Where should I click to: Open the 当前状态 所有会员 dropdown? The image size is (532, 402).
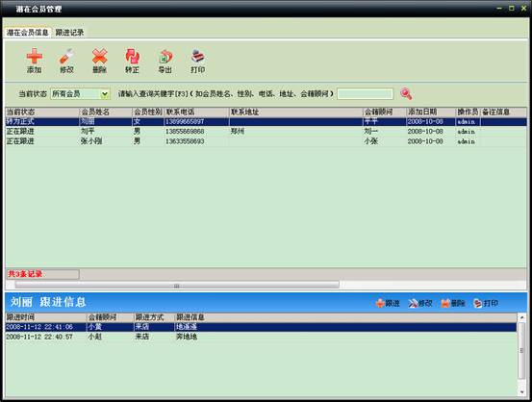click(x=105, y=94)
